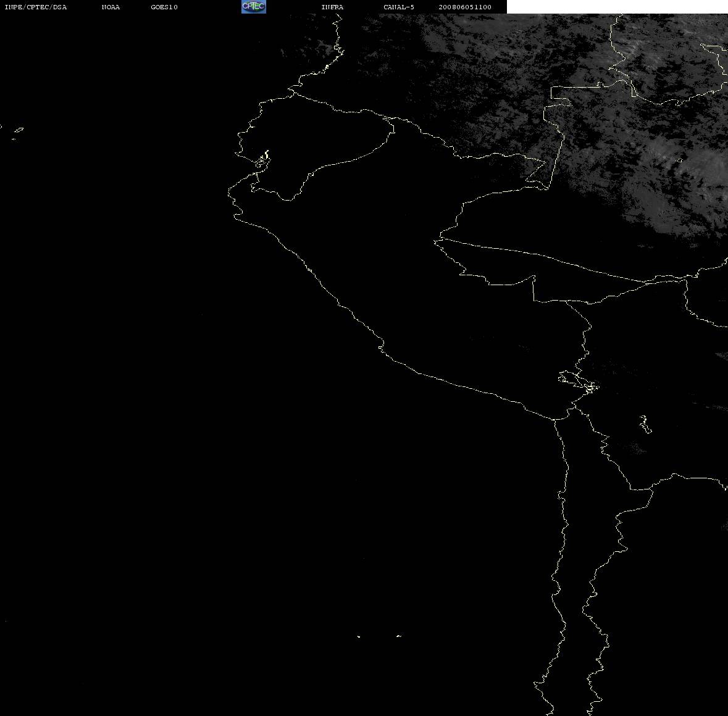Image resolution: width=728 pixels, height=716 pixels.
Task: Click the CPTEC logo in header
Action: pyautogui.click(x=254, y=7)
